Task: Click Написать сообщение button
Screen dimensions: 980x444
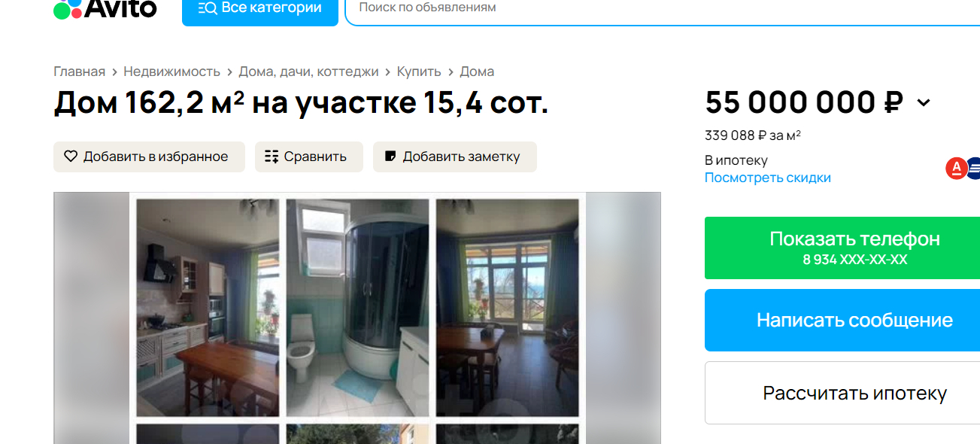Action: [842, 320]
